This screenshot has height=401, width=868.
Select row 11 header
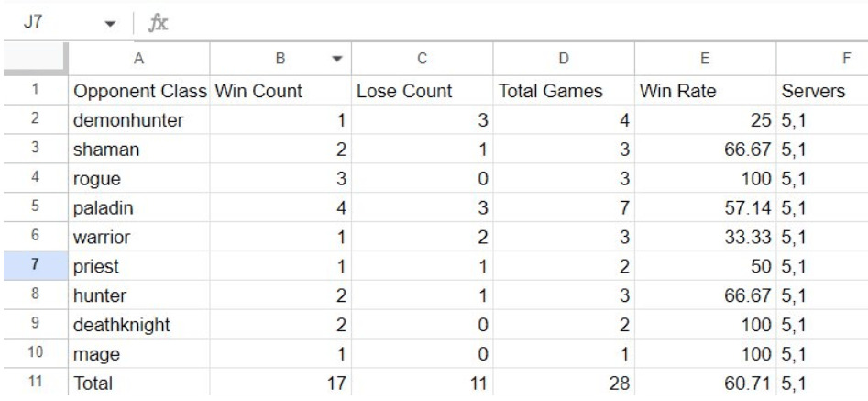click(36, 382)
